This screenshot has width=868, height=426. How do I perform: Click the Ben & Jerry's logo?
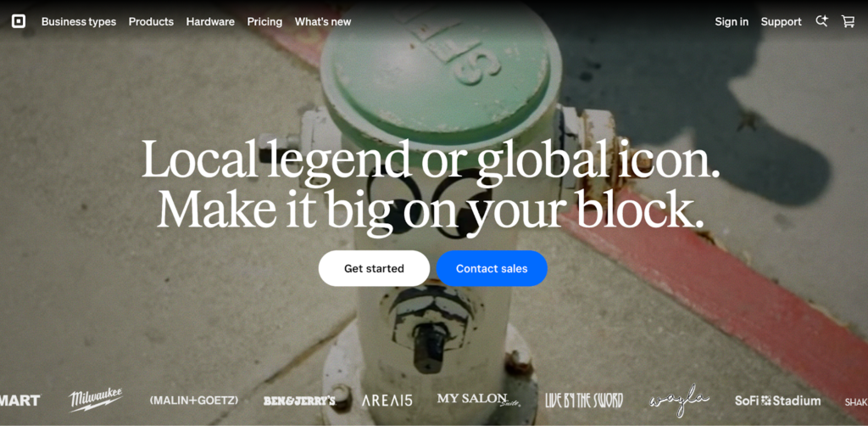click(299, 401)
